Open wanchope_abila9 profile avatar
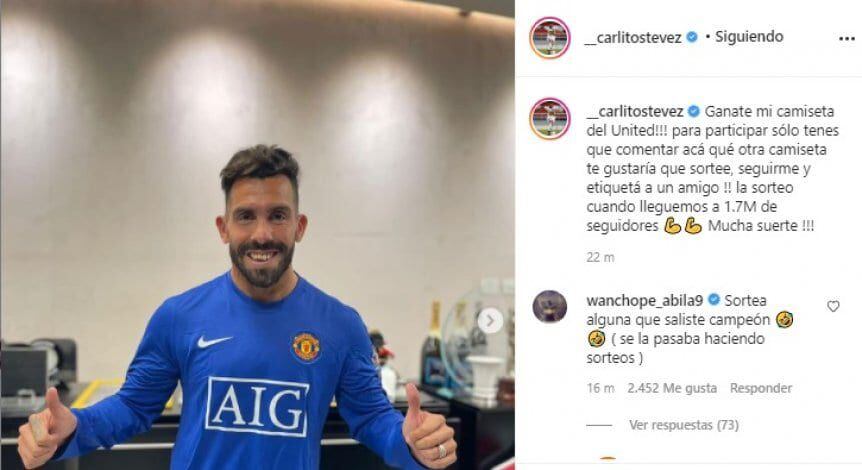862x470 pixels. [550, 306]
